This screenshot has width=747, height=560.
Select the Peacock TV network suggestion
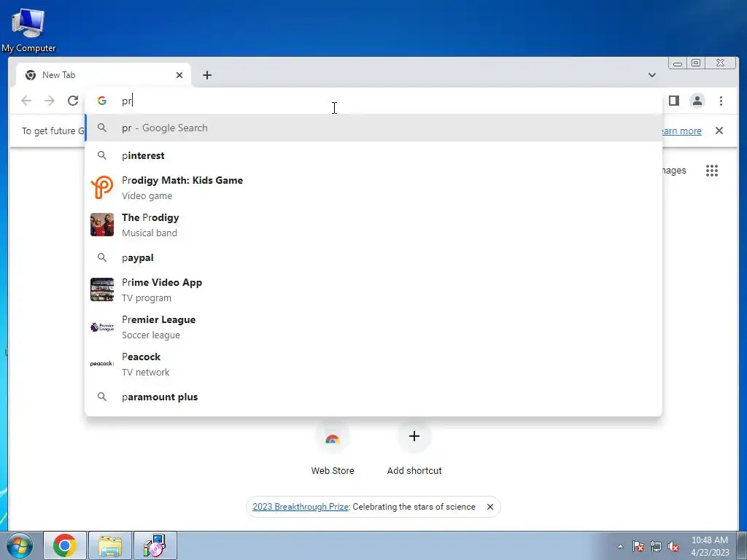tap(373, 364)
